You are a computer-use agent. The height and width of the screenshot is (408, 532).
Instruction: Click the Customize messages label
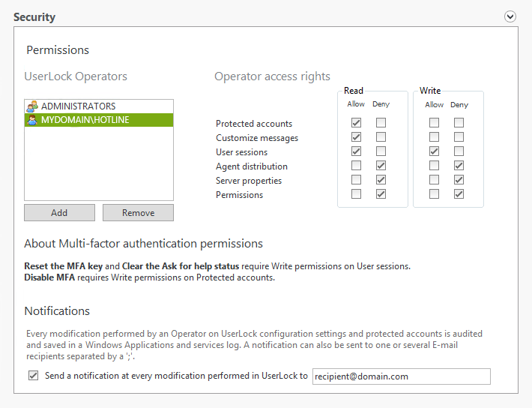click(257, 138)
